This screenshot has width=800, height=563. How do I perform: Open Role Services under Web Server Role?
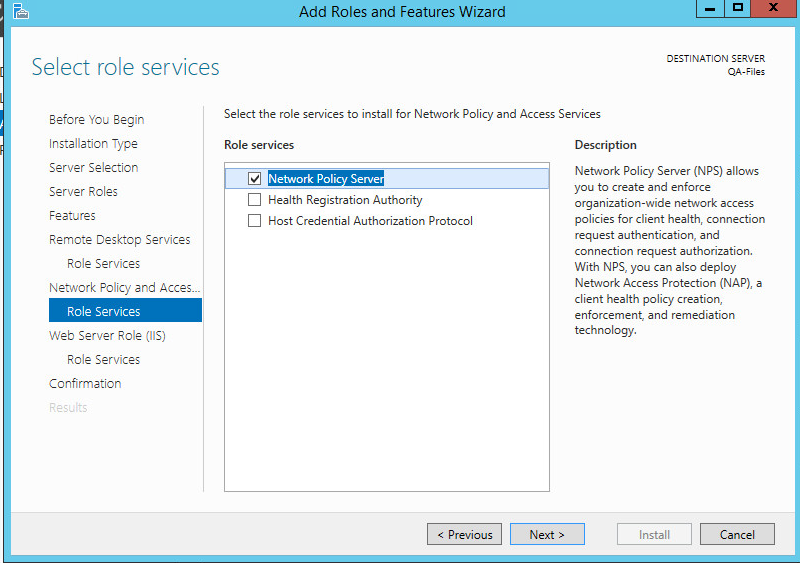(103, 360)
